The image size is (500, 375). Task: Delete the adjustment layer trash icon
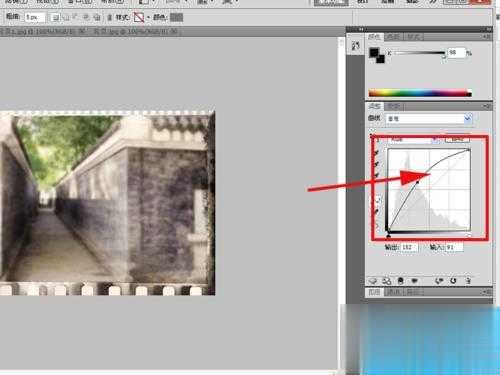468,281
